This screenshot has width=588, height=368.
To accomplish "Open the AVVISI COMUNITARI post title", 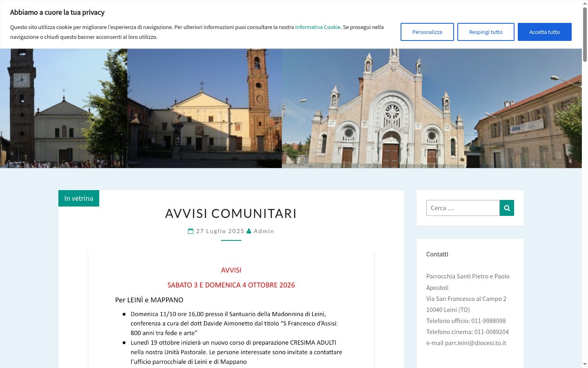I will 231,213.
